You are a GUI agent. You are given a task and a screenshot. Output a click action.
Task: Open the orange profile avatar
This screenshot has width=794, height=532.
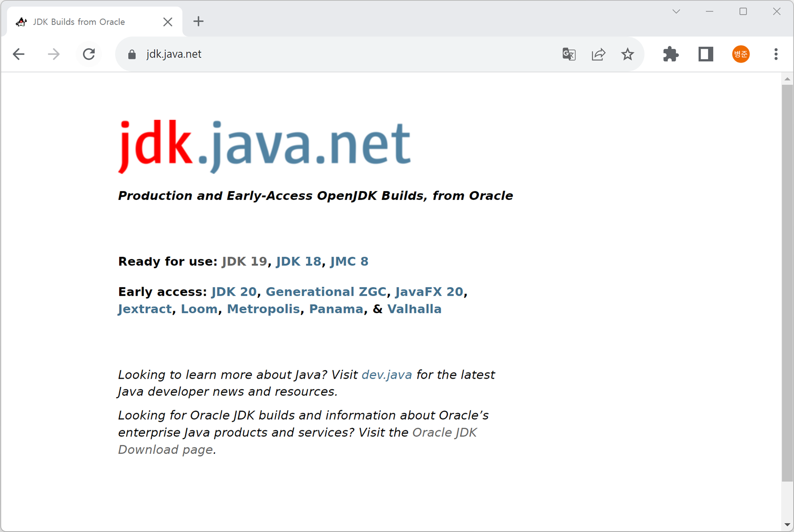(741, 54)
